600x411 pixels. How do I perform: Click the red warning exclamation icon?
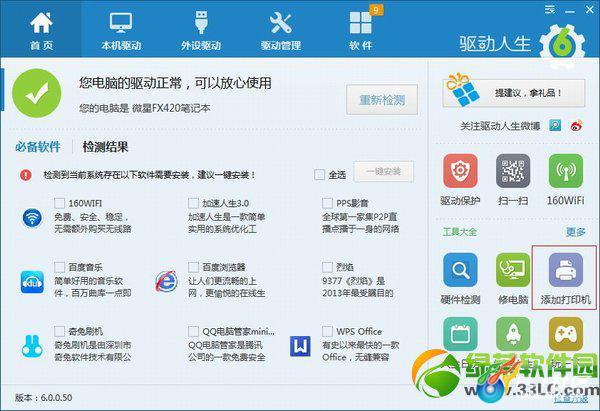(x=26, y=175)
